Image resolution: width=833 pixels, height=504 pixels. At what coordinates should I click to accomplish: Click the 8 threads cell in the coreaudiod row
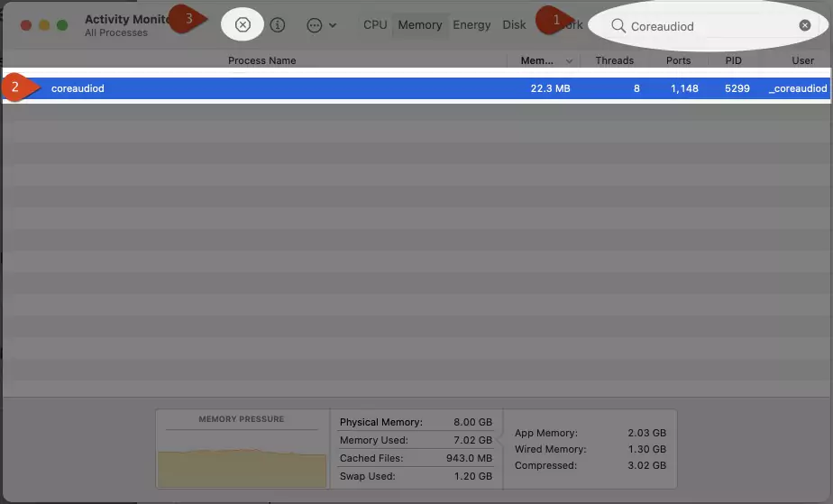coord(636,88)
